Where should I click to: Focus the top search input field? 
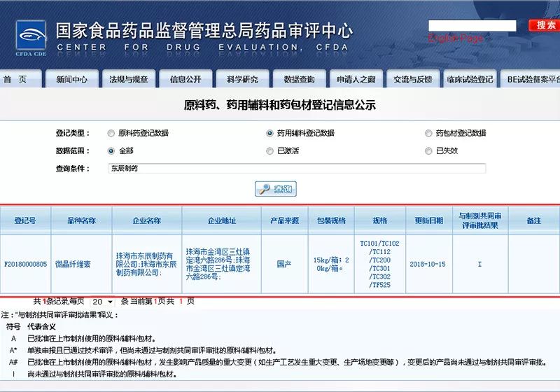(472, 26)
